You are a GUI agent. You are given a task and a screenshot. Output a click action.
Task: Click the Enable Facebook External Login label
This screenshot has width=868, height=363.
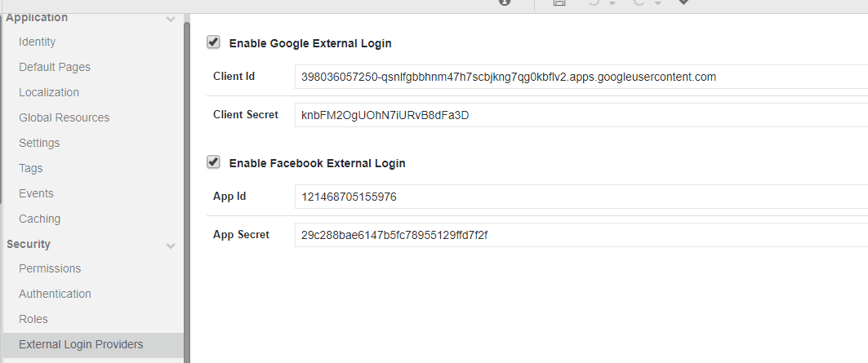317,163
